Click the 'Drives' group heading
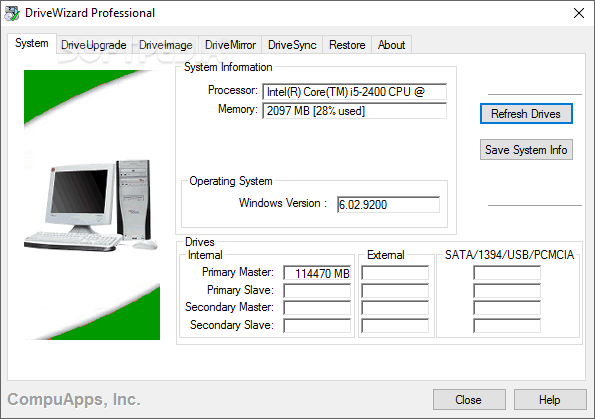 coord(200,242)
